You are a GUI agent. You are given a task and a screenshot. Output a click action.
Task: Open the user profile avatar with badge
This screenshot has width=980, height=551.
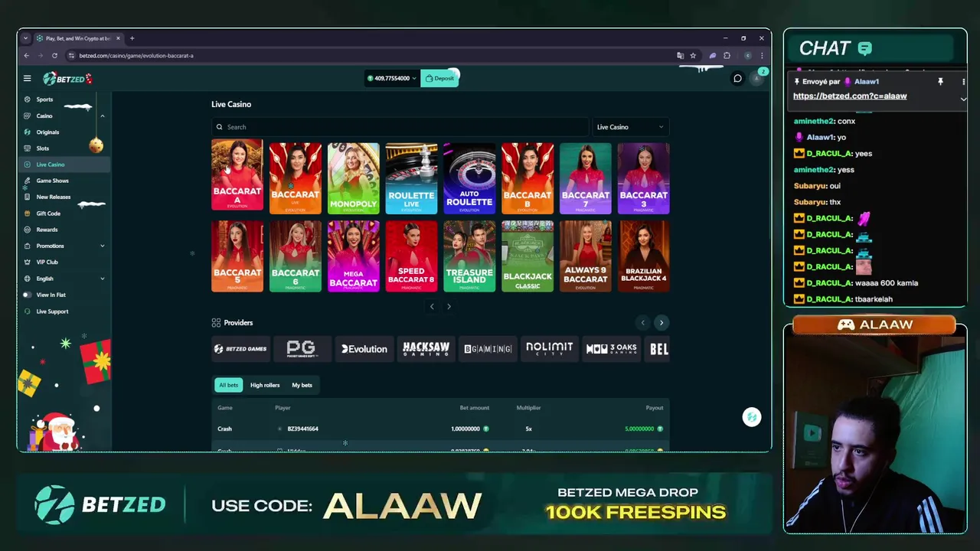tap(757, 78)
